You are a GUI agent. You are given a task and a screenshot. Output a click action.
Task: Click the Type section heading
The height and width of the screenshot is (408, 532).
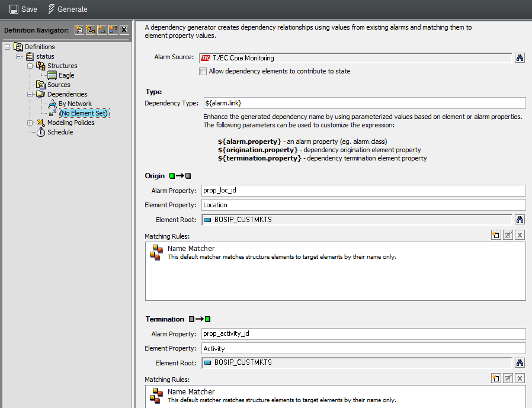[x=153, y=92]
